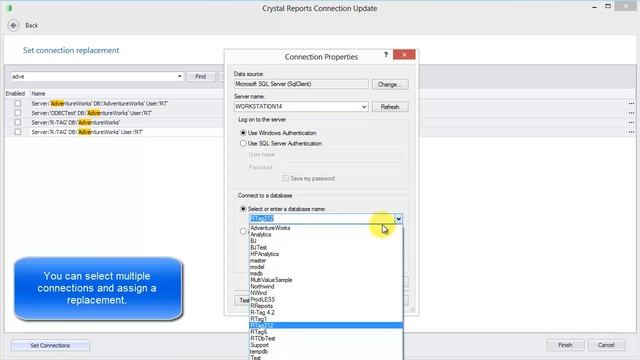The width and height of the screenshot is (640, 360).
Task: Collapse the database name dropdown arrow
Action: [x=398, y=219]
